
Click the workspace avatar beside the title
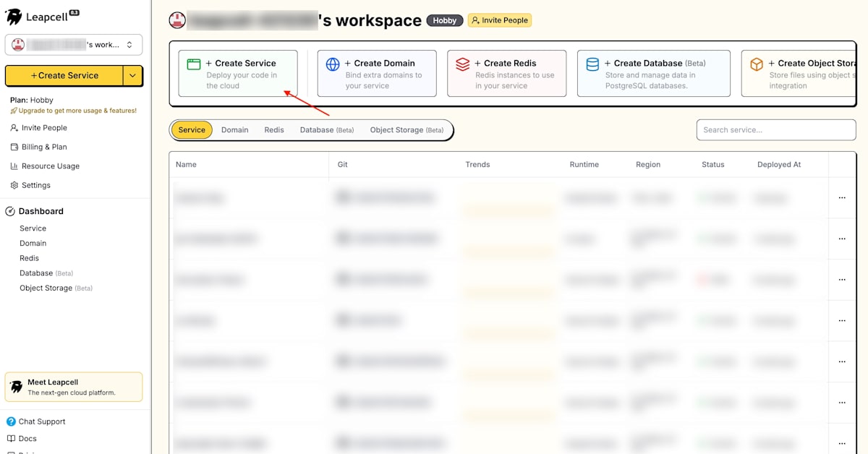(x=176, y=20)
